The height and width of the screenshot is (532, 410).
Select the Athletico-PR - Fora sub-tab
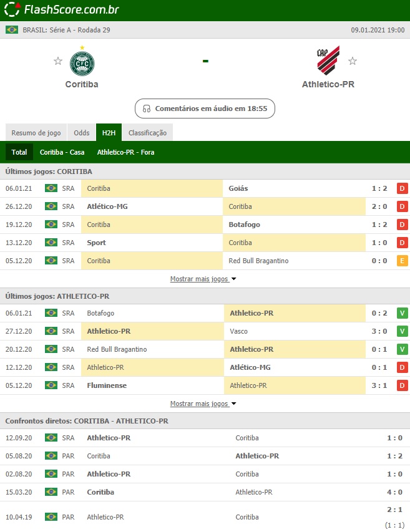[125, 152]
